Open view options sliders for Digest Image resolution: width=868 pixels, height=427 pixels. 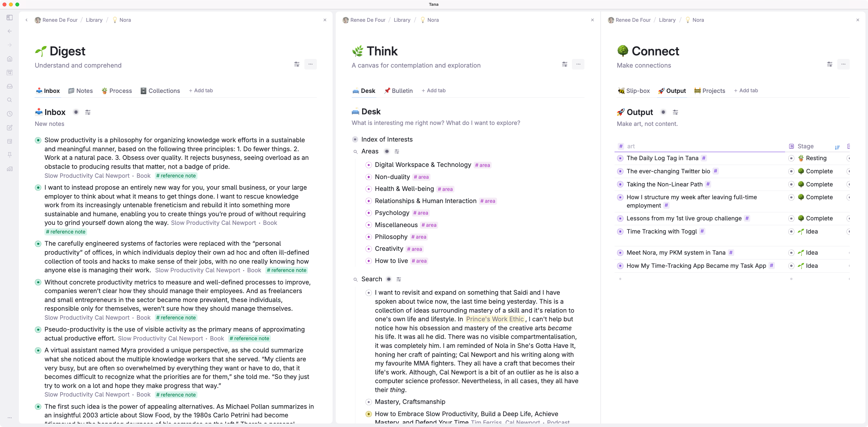[x=296, y=64]
